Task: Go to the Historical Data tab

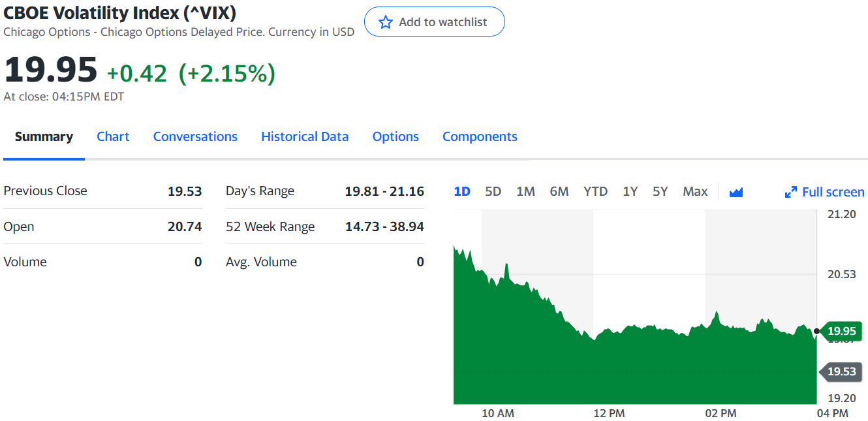Action: (305, 136)
